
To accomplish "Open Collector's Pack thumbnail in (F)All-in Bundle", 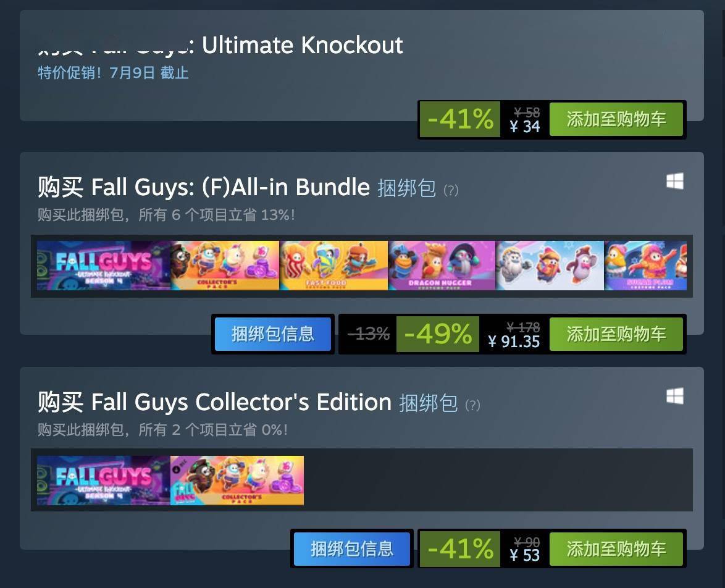I will tap(225, 266).
